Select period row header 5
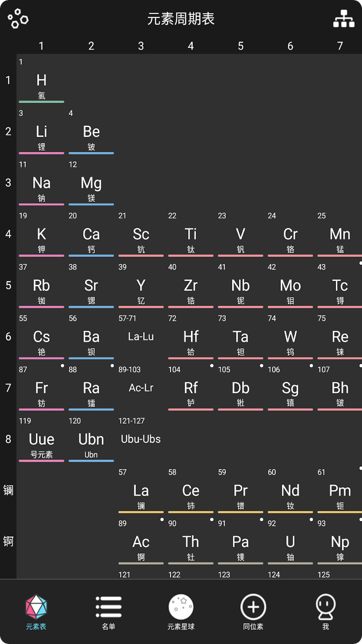 click(x=8, y=285)
